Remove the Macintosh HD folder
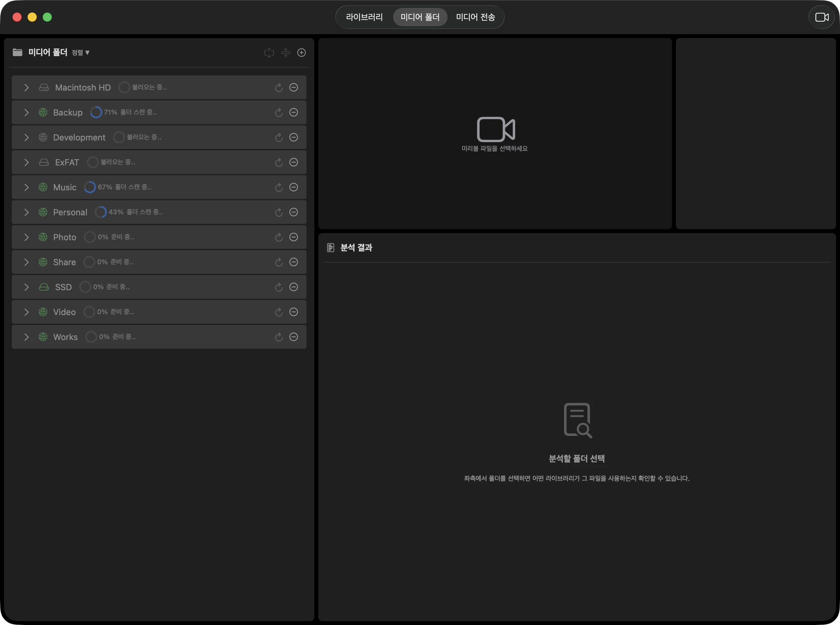Screen dimensions: 840x625 [x=293, y=87]
